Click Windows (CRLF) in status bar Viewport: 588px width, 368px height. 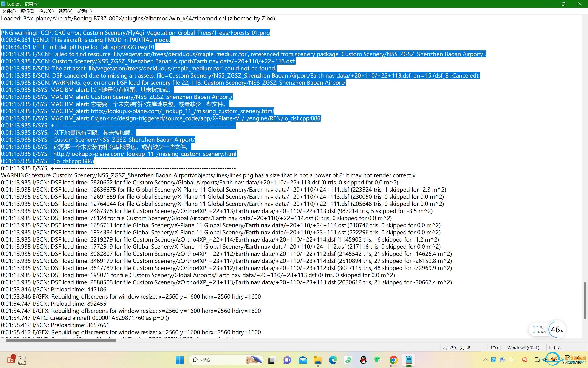tap(523, 348)
